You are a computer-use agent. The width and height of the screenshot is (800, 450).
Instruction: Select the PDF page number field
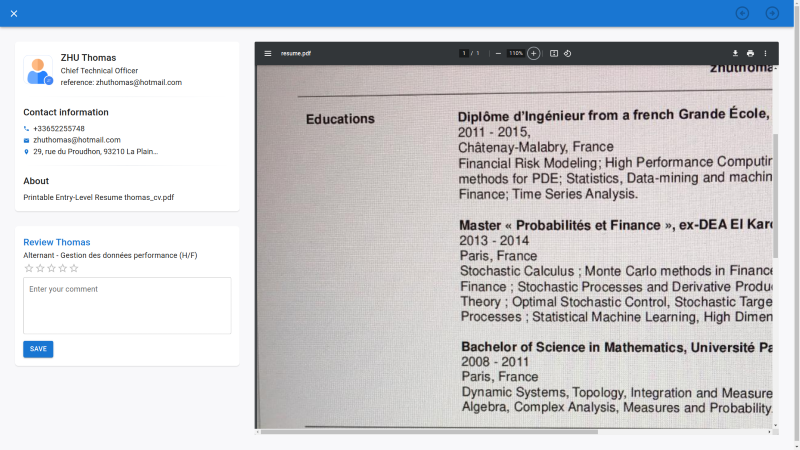464,53
